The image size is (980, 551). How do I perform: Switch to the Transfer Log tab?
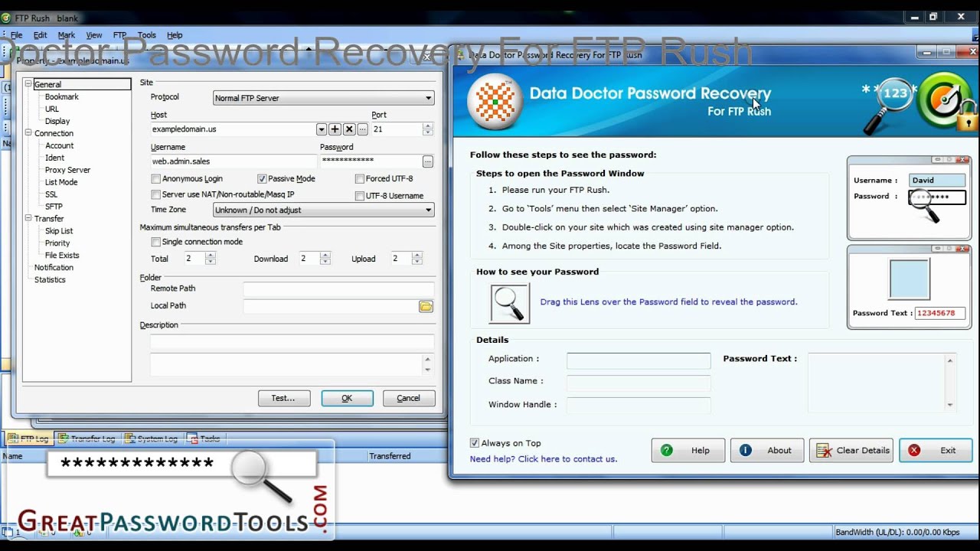coord(87,439)
